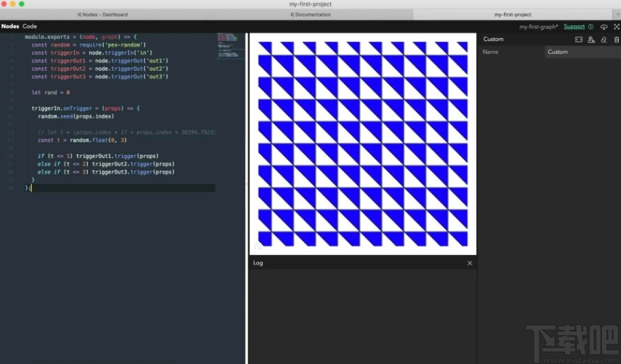
Task: Click the macOS minimize window button
Action: pyautogui.click(x=12, y=4)
